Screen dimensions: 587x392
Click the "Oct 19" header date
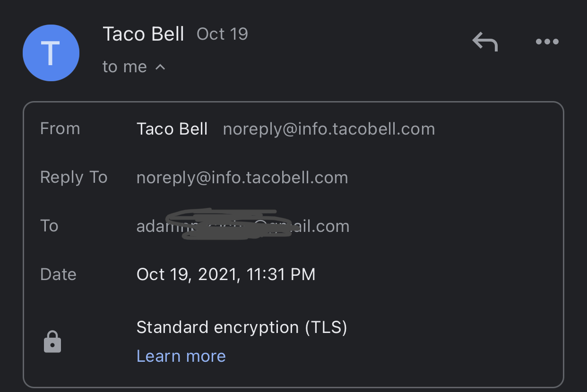coord(222,34)
